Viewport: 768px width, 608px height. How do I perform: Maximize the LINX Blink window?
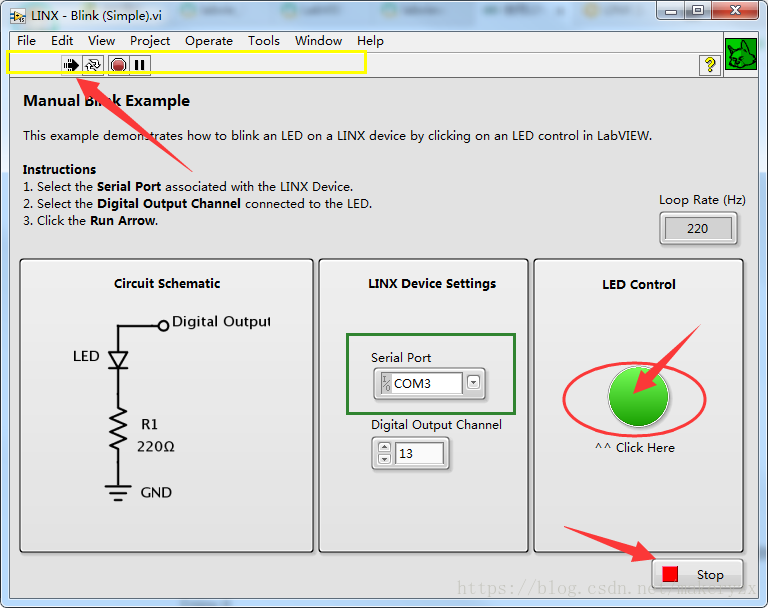(697, 11)
